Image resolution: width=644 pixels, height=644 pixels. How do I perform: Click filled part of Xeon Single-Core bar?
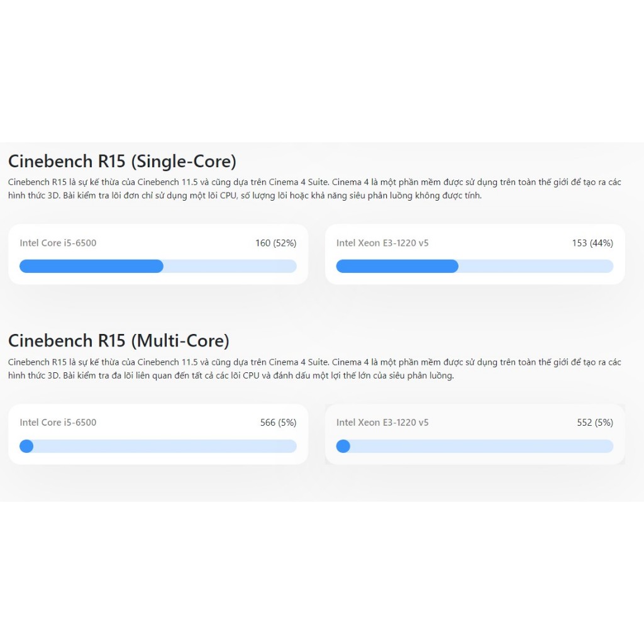(x=397, y=266)
